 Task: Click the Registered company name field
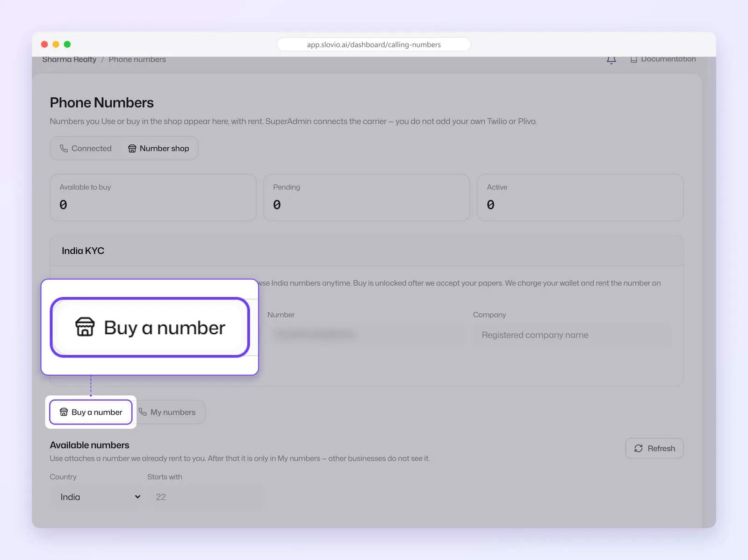pos(572,335)
